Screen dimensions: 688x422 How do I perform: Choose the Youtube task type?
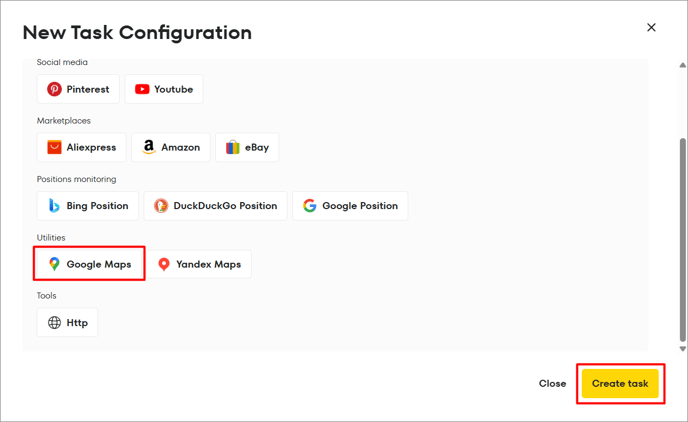(164, 89)
